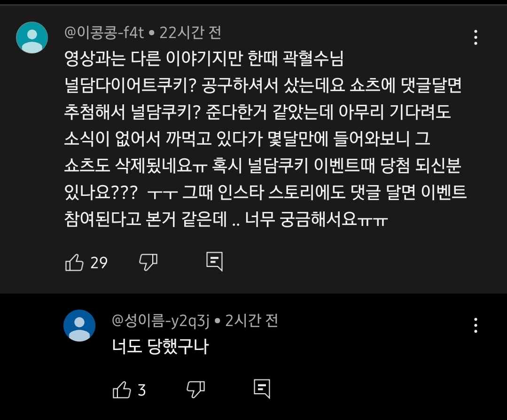
Task: Select the long comment text about 널담쿠키
Action: [x=265, y=139]
